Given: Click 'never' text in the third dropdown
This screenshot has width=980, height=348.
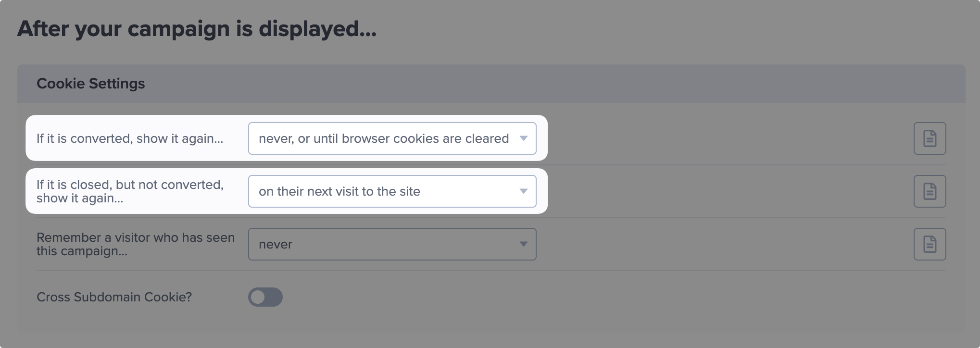Looking at the screenshot, I should pyautogui.click(x=276, y=244).
